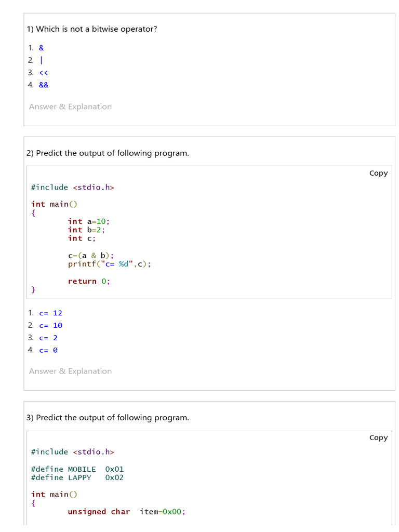This screenshot has height=532, width=399.
Task: Expand Answer & Explanation for question 1
Action: click(x=70, y=107)
